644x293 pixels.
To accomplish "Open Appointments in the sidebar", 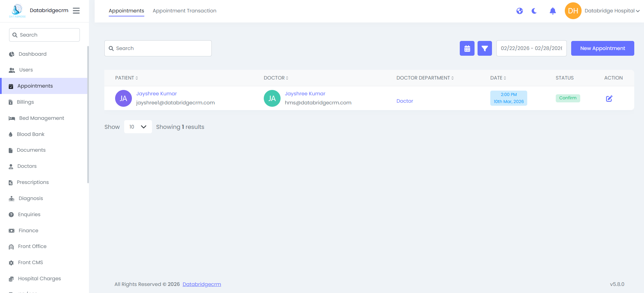I will [44, 86].
